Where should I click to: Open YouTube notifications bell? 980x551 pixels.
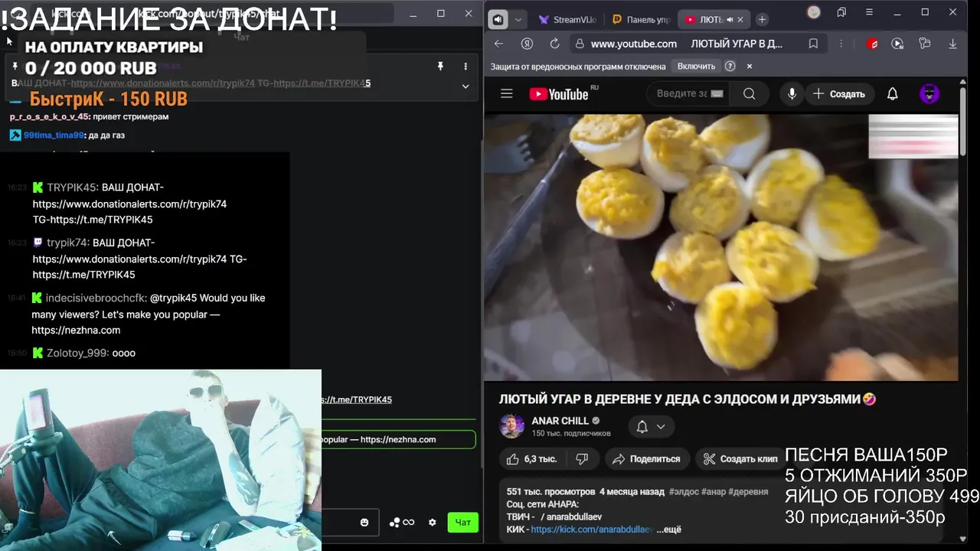coord(892,93)
